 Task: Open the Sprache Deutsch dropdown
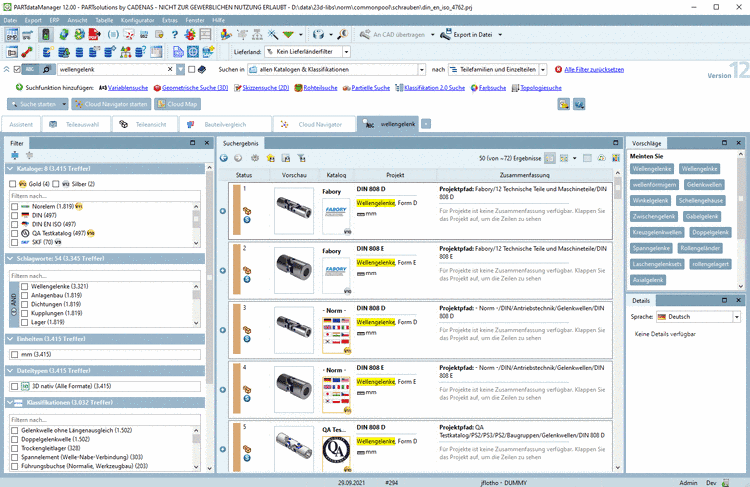point(736,316)
